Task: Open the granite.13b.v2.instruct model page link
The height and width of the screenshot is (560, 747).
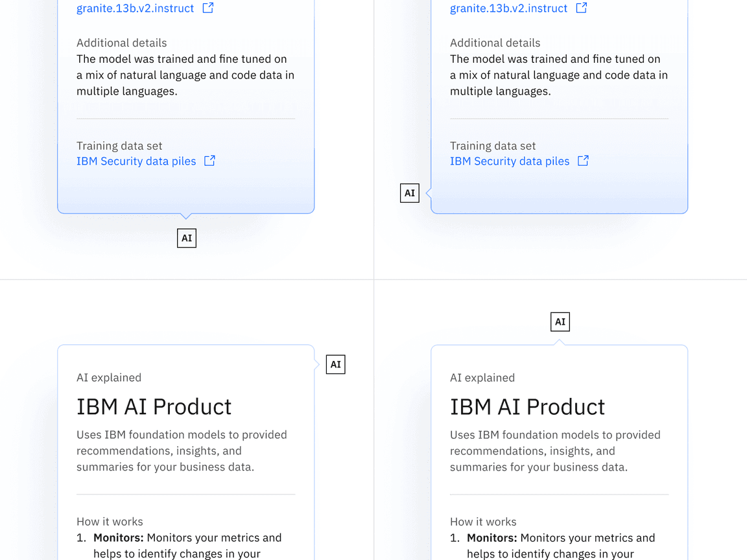Action: tap(134, 8)
